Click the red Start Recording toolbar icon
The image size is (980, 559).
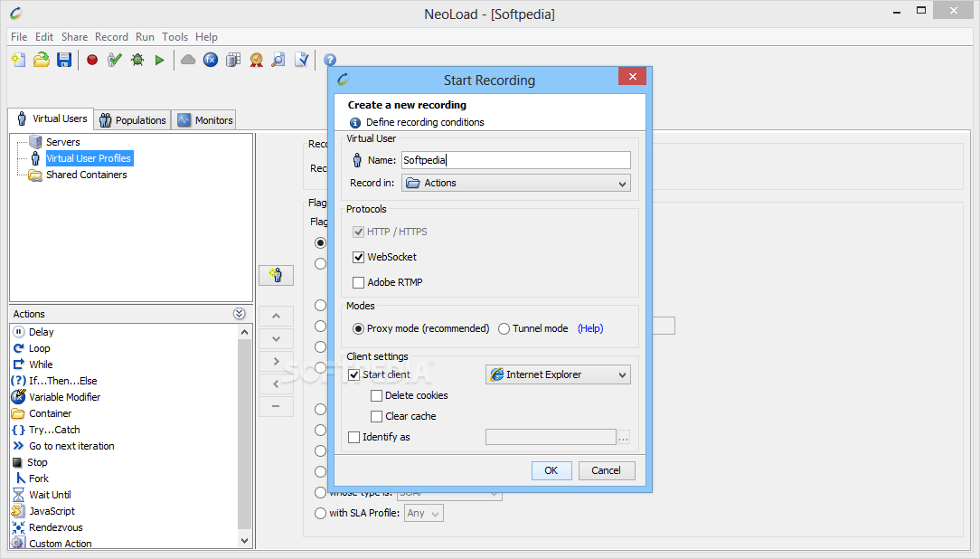92,60
